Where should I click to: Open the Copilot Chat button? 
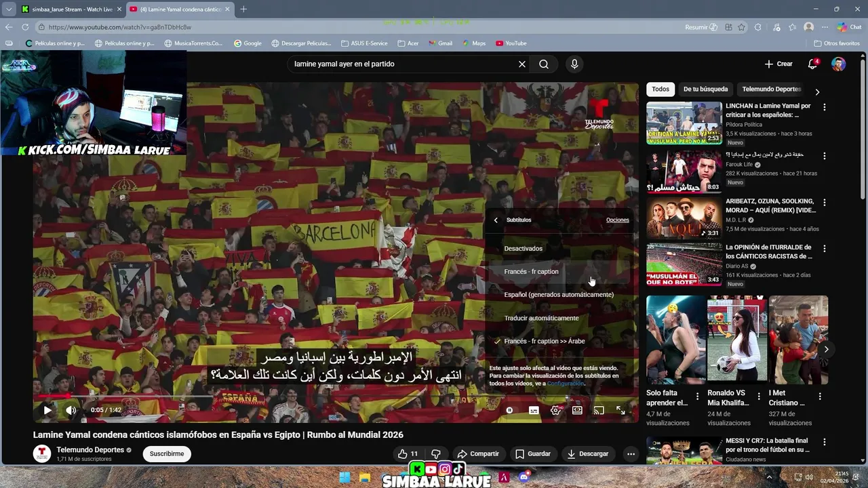(x=849, y=27)
